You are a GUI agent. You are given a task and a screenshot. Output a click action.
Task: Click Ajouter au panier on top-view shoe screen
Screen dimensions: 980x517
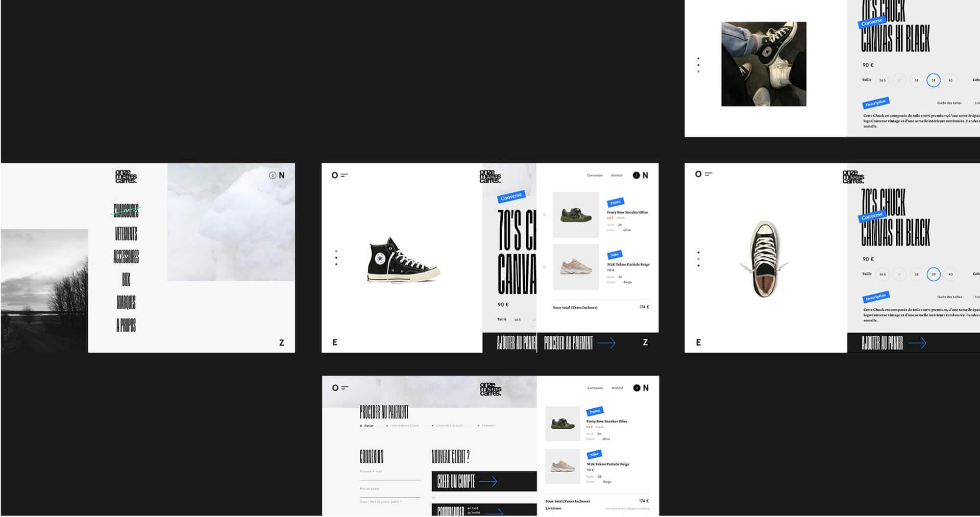(x=914, y=343)
